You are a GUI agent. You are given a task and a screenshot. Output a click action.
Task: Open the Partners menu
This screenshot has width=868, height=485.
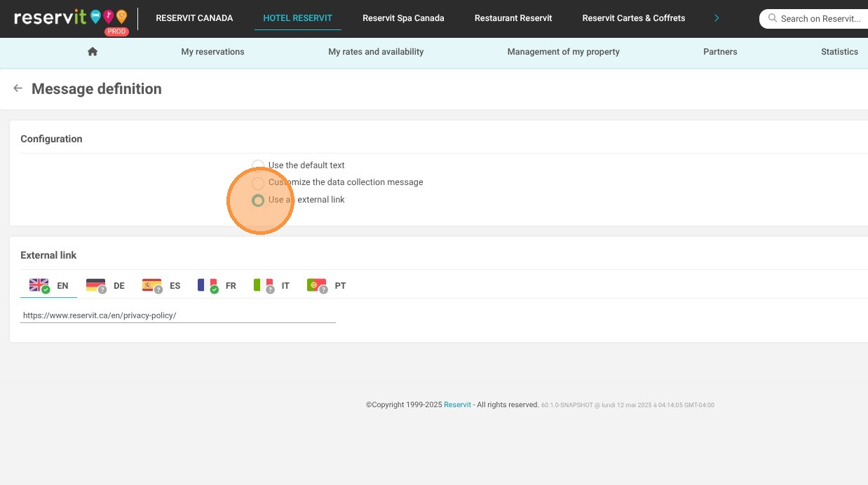(720, 51)
